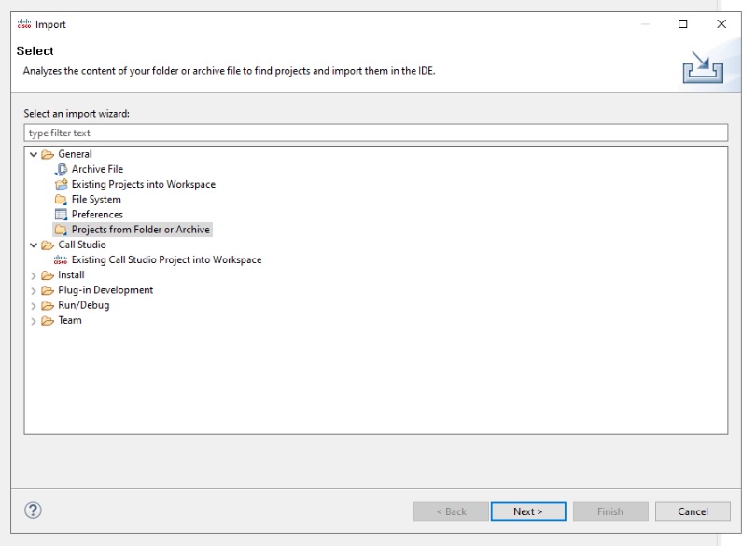Expand the Plug-in Development category
The height and width of the screenshot is (546, 756).
pos(35,290)
